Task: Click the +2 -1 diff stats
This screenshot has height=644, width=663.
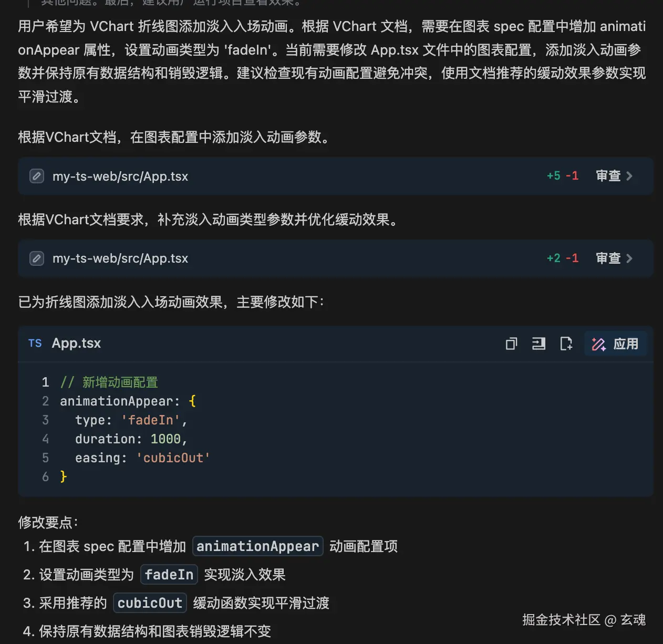Action: [x=562, y=258]
